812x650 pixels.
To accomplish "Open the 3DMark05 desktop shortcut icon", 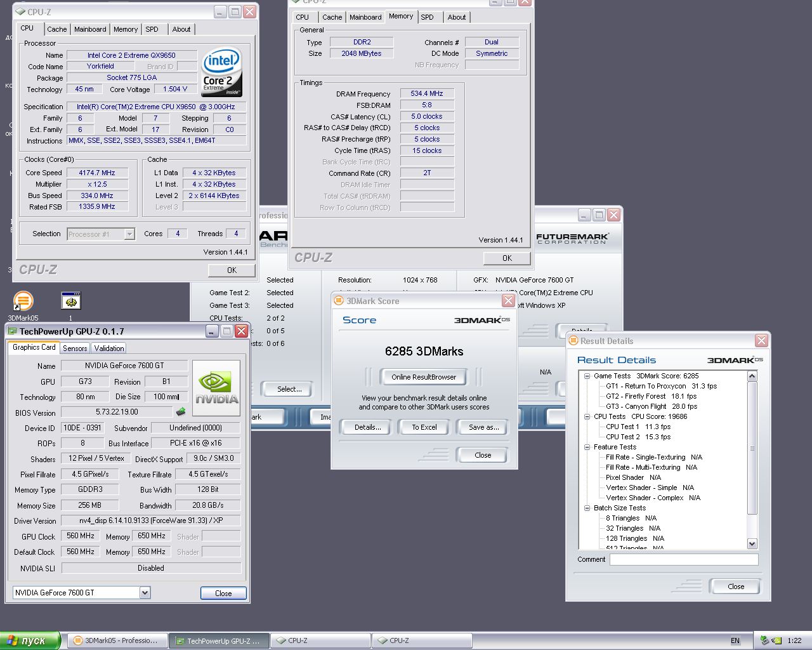I will point(23,301).
